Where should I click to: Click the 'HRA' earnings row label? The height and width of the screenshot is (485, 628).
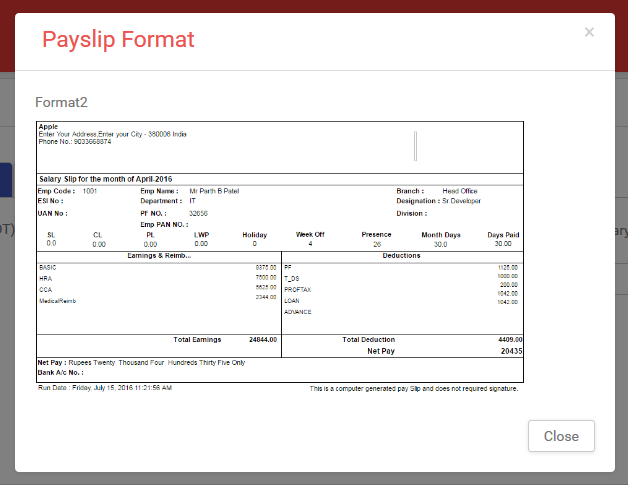click(45, 279)
